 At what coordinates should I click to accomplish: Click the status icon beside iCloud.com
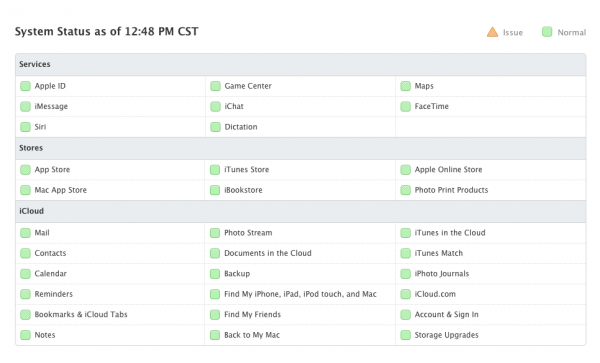coord(406,294)
